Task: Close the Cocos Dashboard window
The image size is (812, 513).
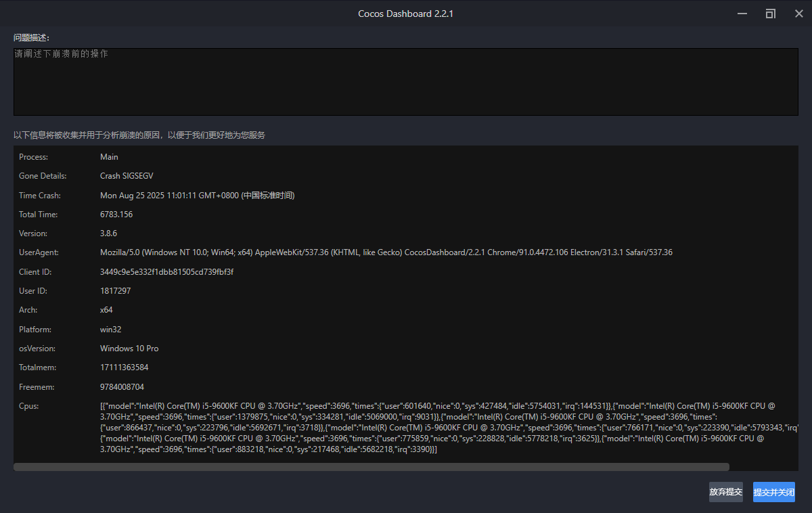Action: (798, 14)
